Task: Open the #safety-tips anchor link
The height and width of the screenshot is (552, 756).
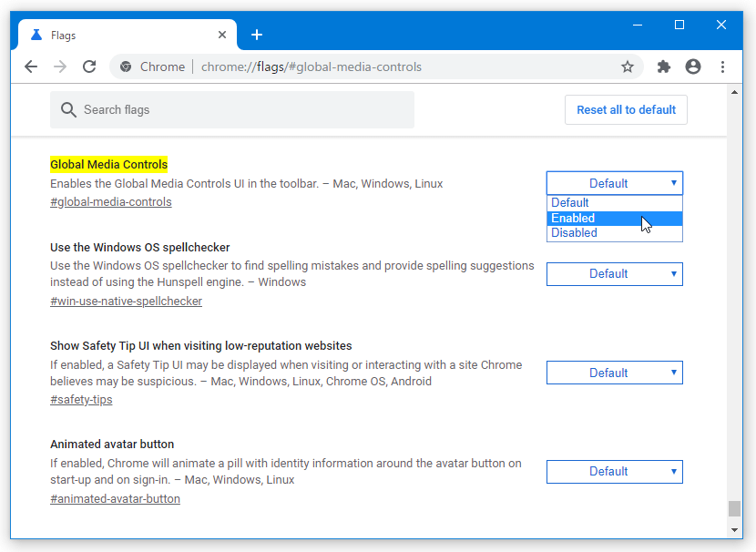Action: 81,400
